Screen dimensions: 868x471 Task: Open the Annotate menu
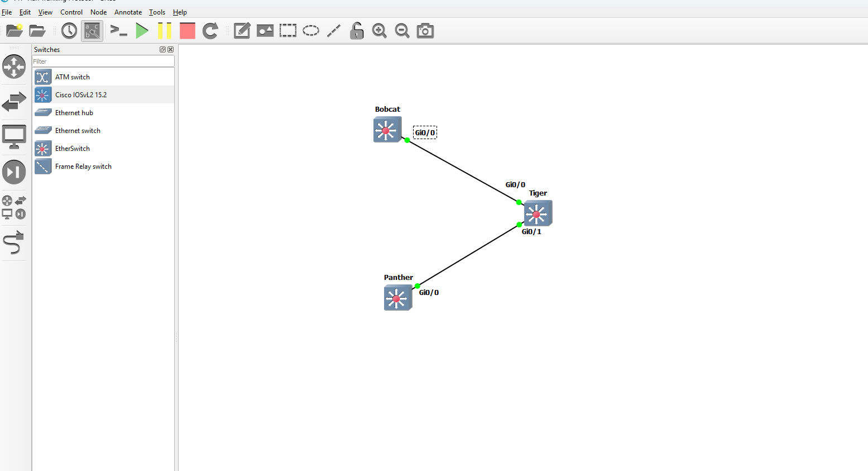coord(128,12)
